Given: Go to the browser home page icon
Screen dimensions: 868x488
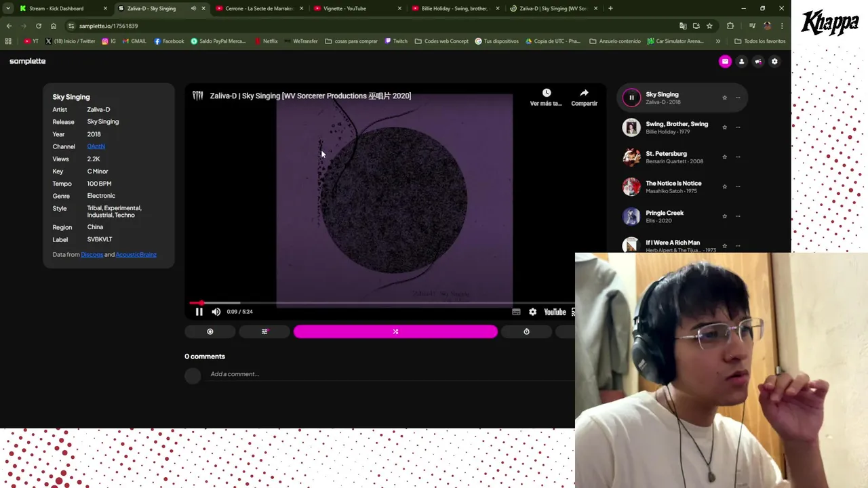Looking at the screenshot, I should click(x=54, y=26).
